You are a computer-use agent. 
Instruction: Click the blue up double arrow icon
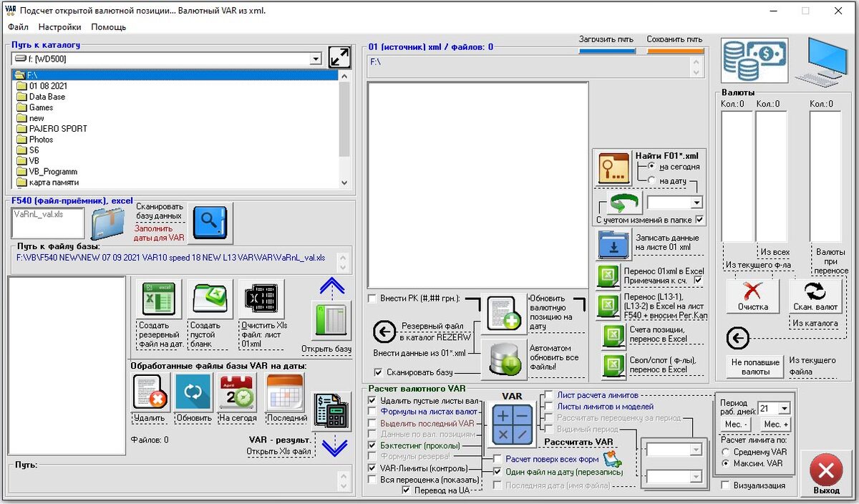(331, 286)
